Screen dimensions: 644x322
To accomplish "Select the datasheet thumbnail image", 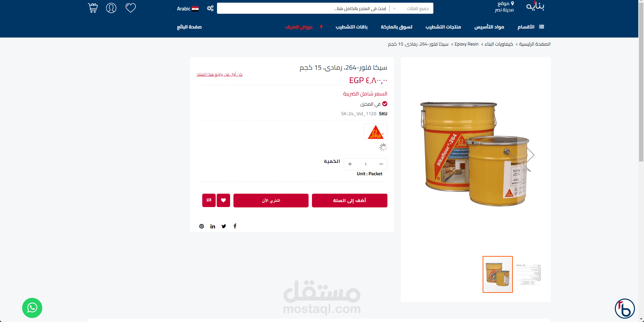I will pyautogui.click(x=529, y=274).
